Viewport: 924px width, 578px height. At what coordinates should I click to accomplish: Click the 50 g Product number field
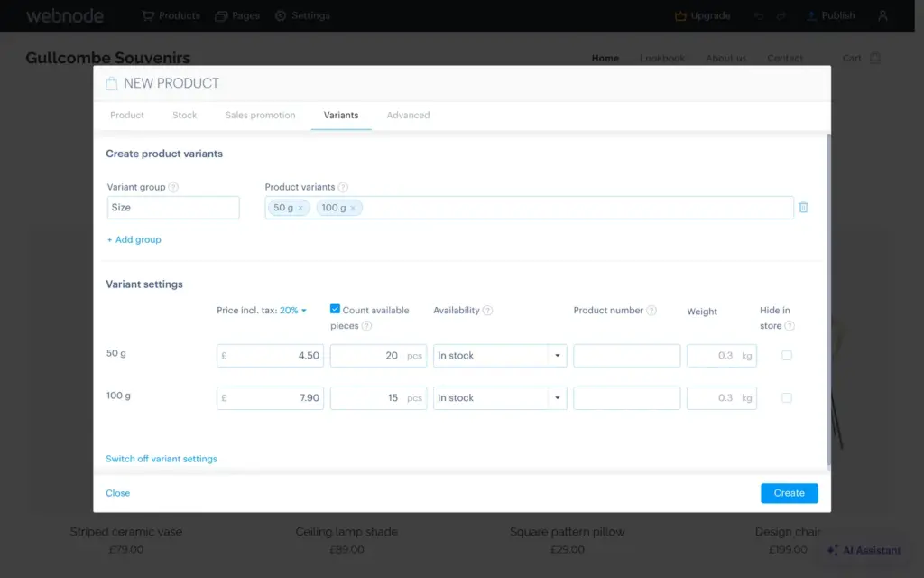(x=626, y=356)
